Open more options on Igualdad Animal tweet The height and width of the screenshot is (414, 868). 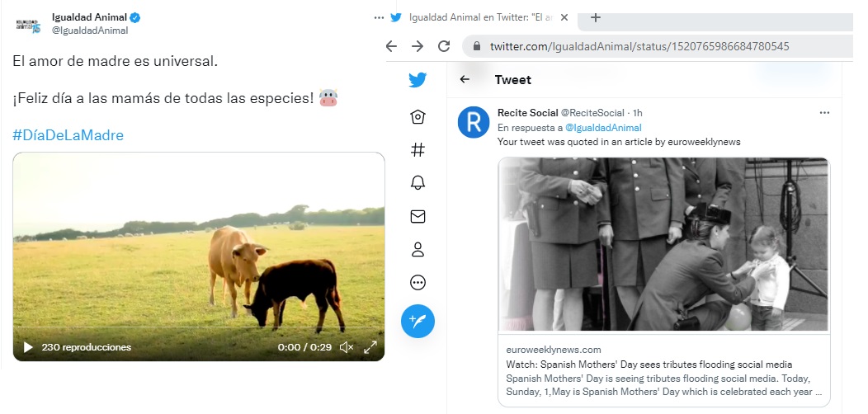tap(379, 17)
